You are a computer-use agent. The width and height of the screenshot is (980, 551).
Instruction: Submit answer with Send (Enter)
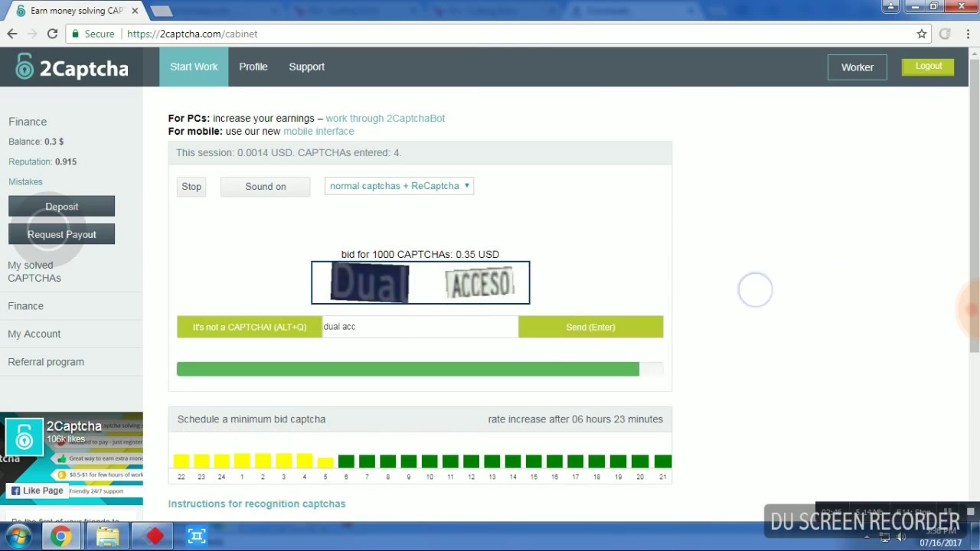click(590, 328)
